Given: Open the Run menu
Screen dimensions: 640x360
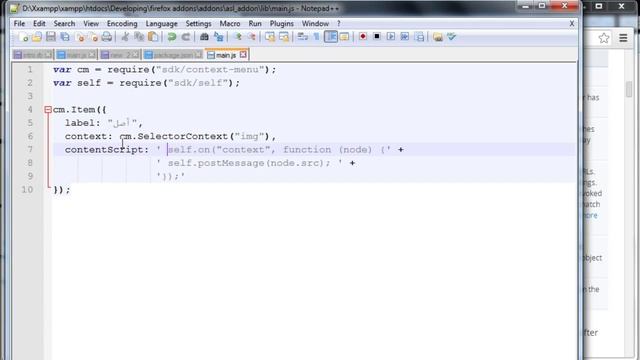Looking at the screenshot, I should (255, 24).
